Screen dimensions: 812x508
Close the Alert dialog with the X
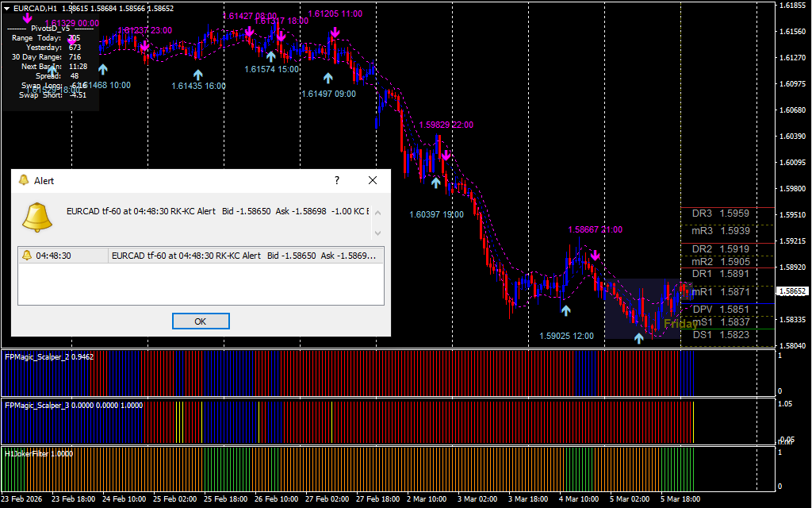point(373,181)
